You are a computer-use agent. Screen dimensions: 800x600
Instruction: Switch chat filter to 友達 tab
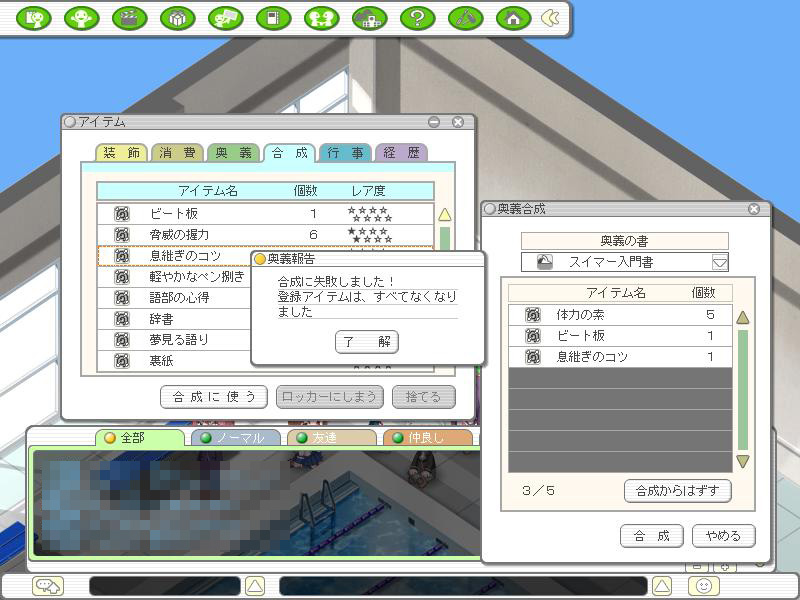click(332, 438)
